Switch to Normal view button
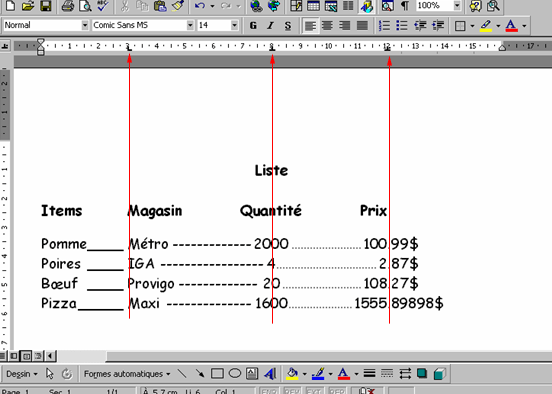 tap(3, 356)
